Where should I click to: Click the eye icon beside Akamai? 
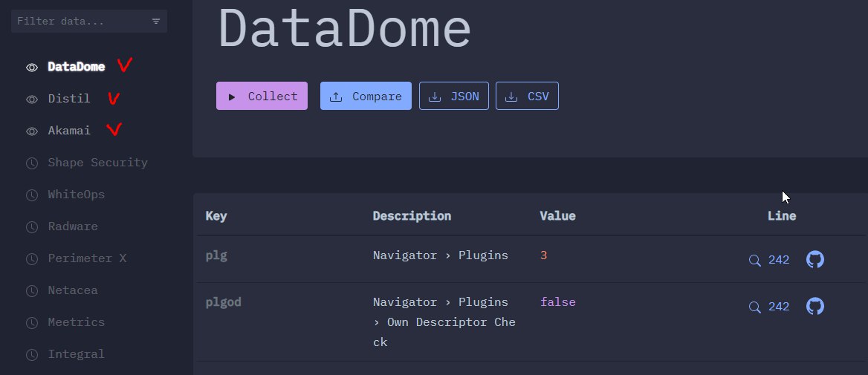click(x=32, y=131)
